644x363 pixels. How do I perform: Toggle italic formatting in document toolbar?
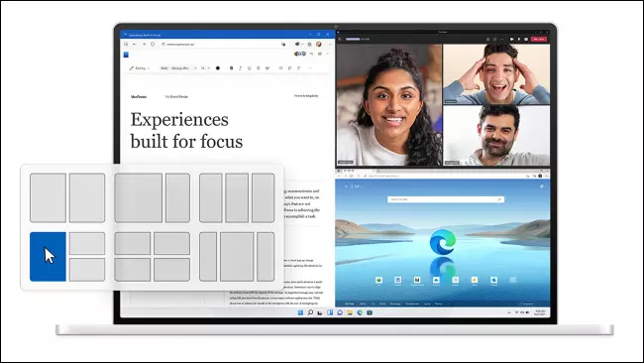(x=241, y=68)
